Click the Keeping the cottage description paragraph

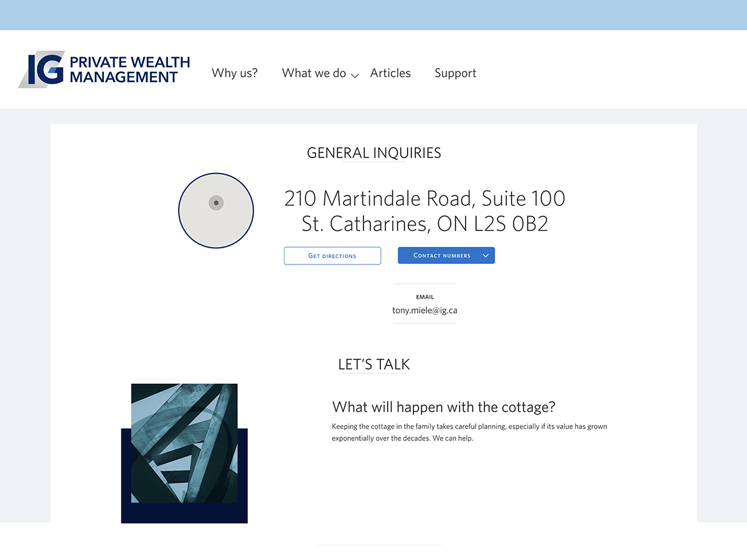(469, 432)
